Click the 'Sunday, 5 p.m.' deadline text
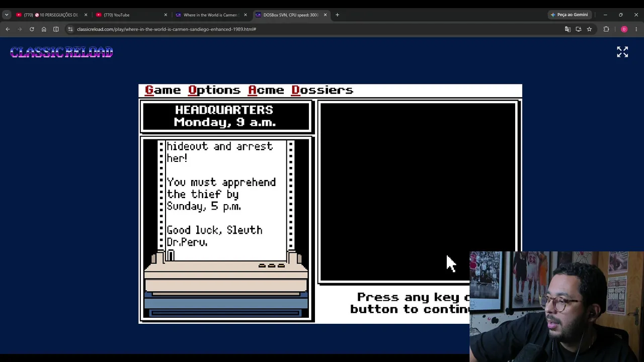 [x=204, y=206]
